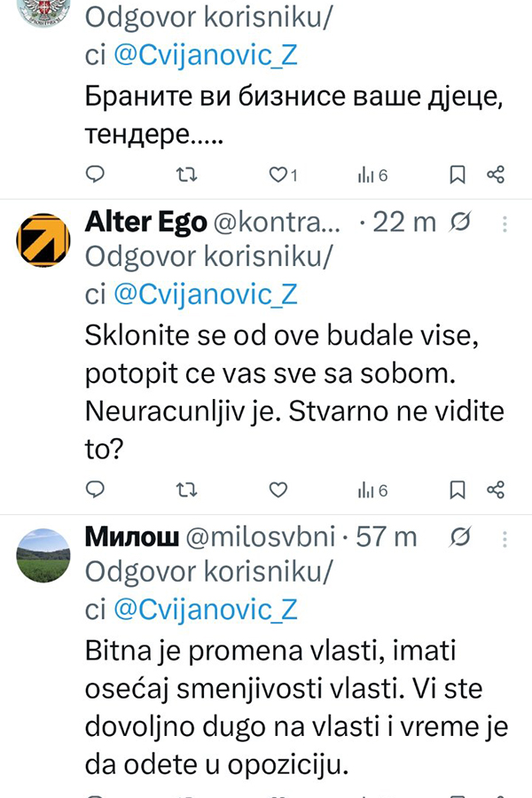The width and height of the screenshot is (532, 798).
Task: Repost the tweet about бизнисе ваше дјеце
Action: point(187,175)
